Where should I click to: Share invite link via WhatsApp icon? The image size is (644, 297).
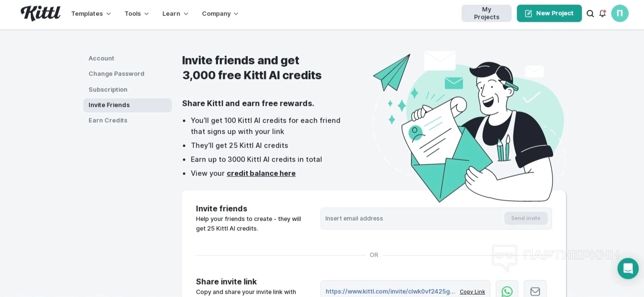click(507, 291)
